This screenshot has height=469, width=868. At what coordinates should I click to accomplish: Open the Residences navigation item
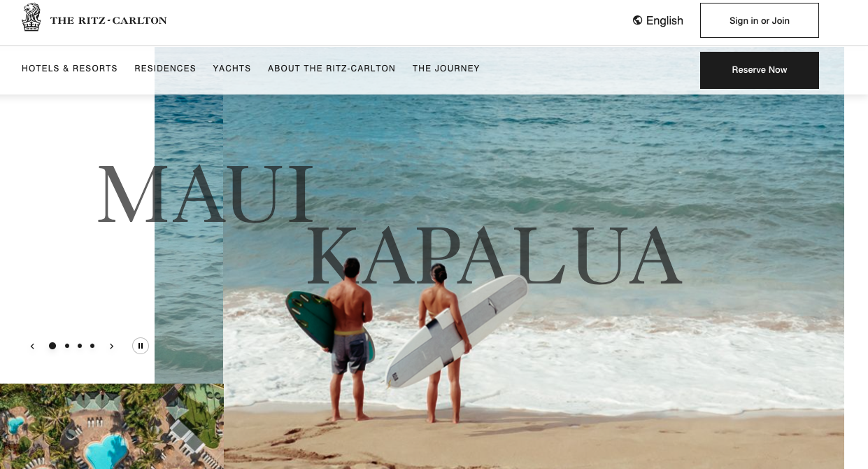pos(165,69)
